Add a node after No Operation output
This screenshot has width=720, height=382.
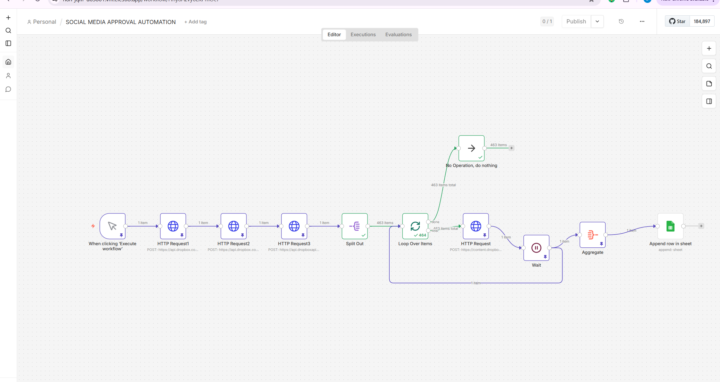point(512,148)
